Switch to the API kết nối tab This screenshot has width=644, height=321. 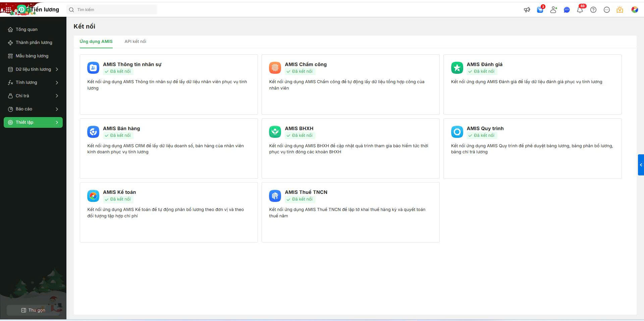coord(136,42)
